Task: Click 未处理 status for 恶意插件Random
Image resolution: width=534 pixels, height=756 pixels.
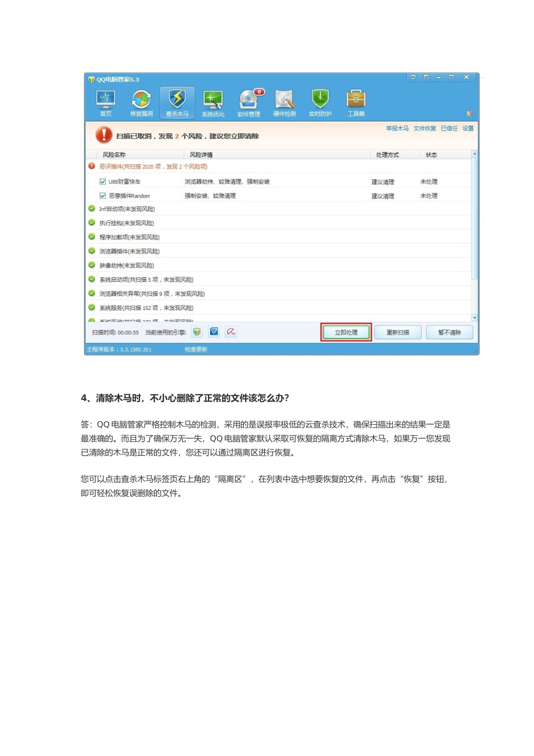Action: click(x=429, y=196)
